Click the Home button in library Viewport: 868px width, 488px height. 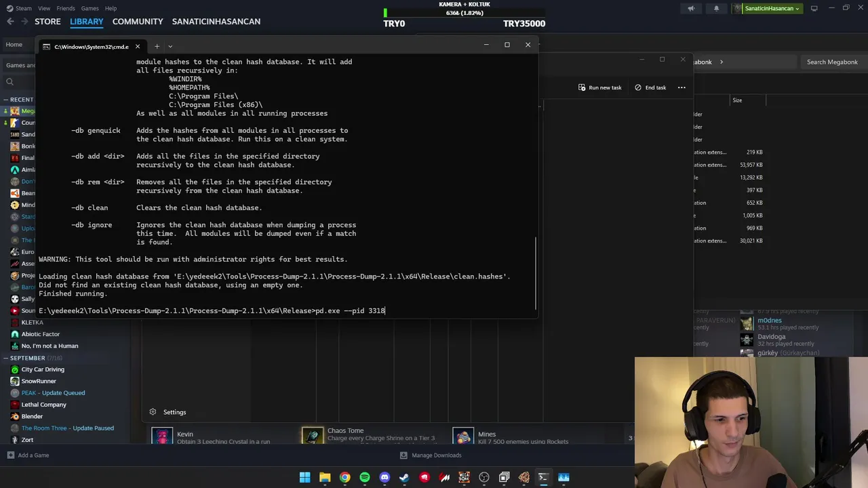[14, 45]
